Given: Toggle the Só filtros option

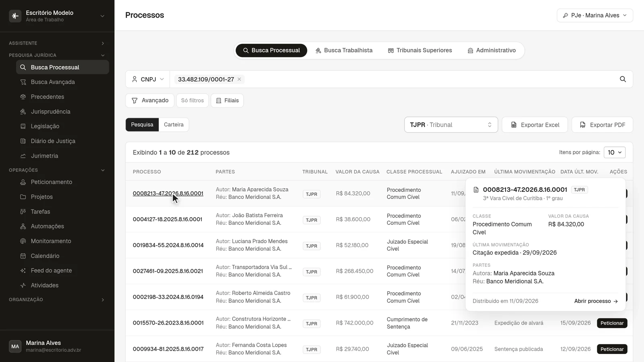Looking at the screenshot, I should pyautogui.click(x=192, y=101).
